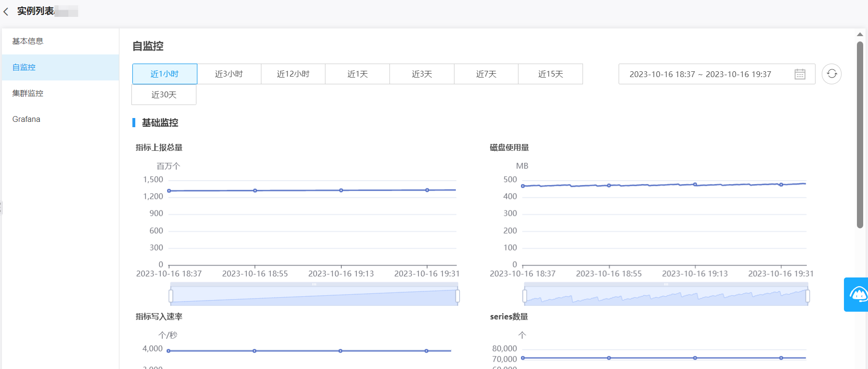Click the back arrow beside 实例列表
Screen dimensions: 868x369
click(6, 12)
